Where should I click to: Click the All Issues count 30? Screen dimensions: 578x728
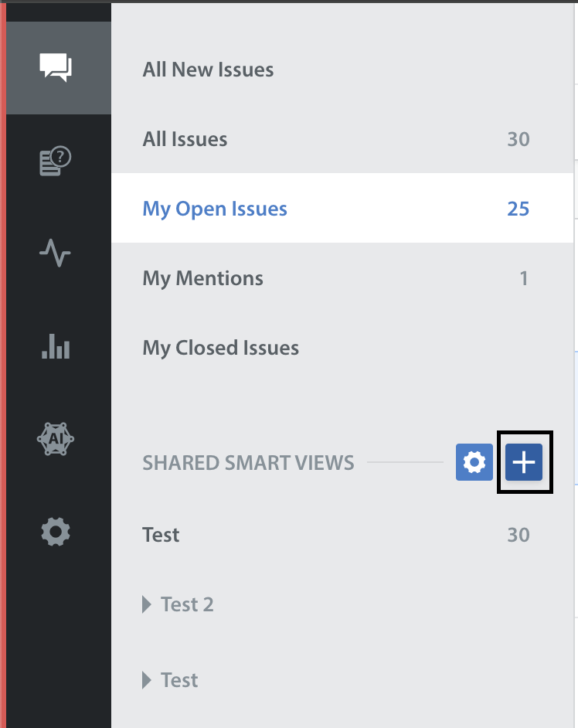(518, 139)
